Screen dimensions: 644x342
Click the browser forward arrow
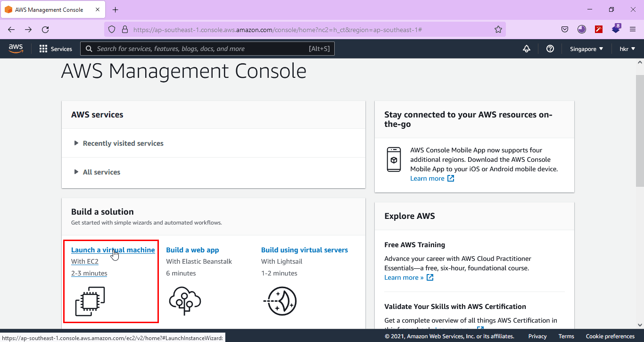(x=28, y=29)
